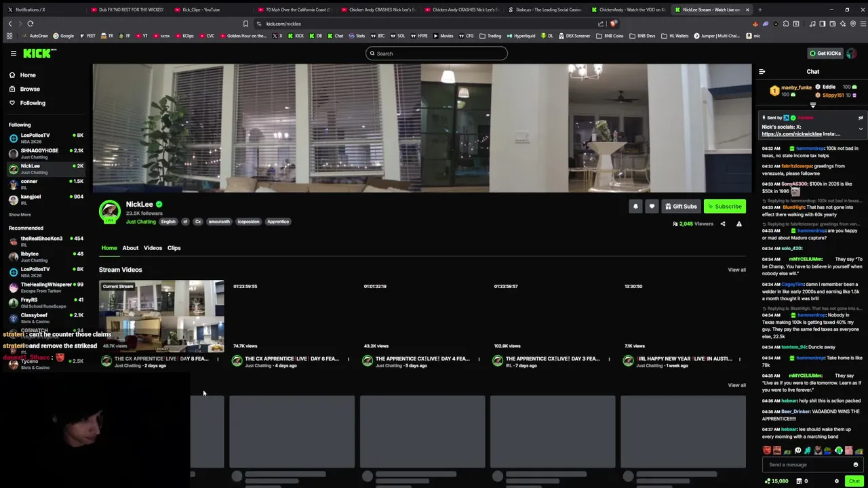Click the green Subscribe button
This screenshot has height=488, width=868.
[725, 207]
